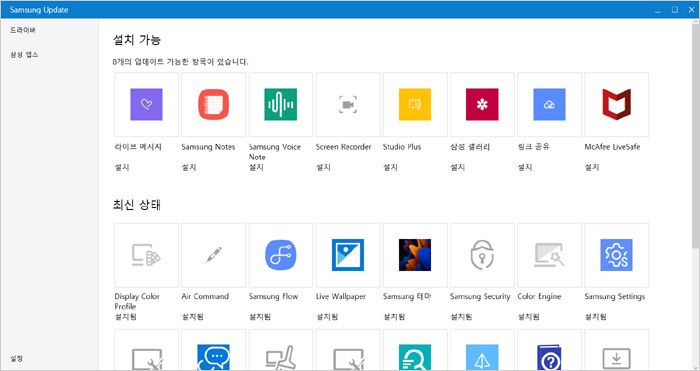Open 설정 in the sidebar

click(17, 358)
